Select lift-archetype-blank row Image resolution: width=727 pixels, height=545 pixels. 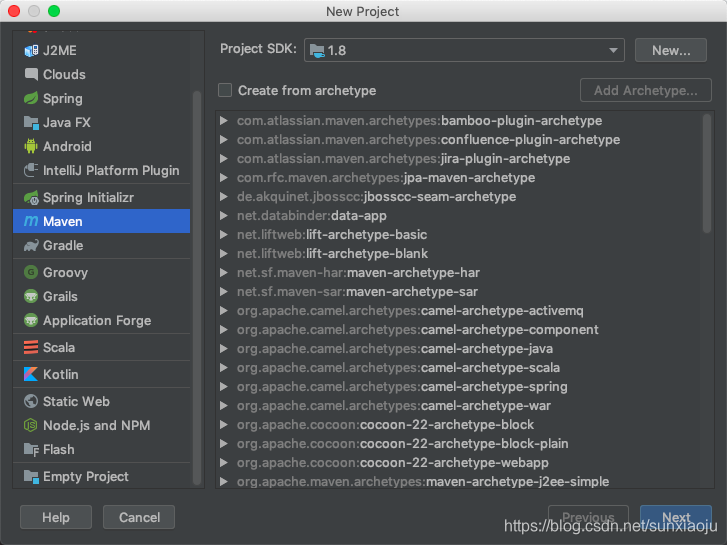coord(459,254)
